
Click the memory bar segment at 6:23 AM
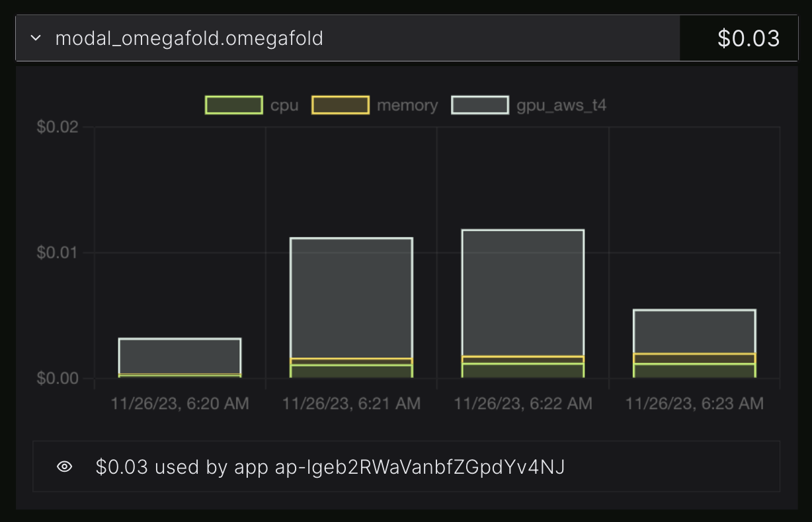[694, 359]
